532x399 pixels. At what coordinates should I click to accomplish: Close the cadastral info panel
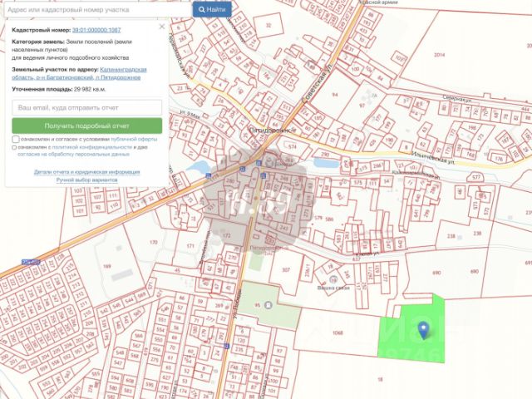tap(162, 27)
